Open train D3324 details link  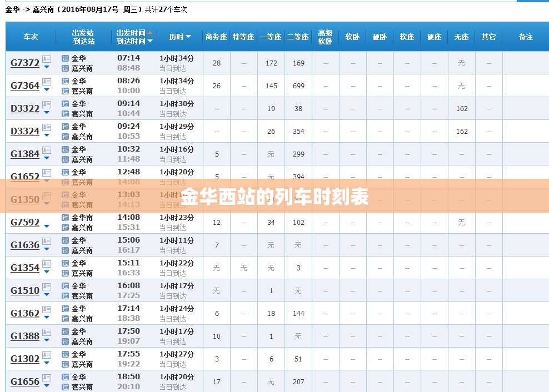[x=25, y=131]
